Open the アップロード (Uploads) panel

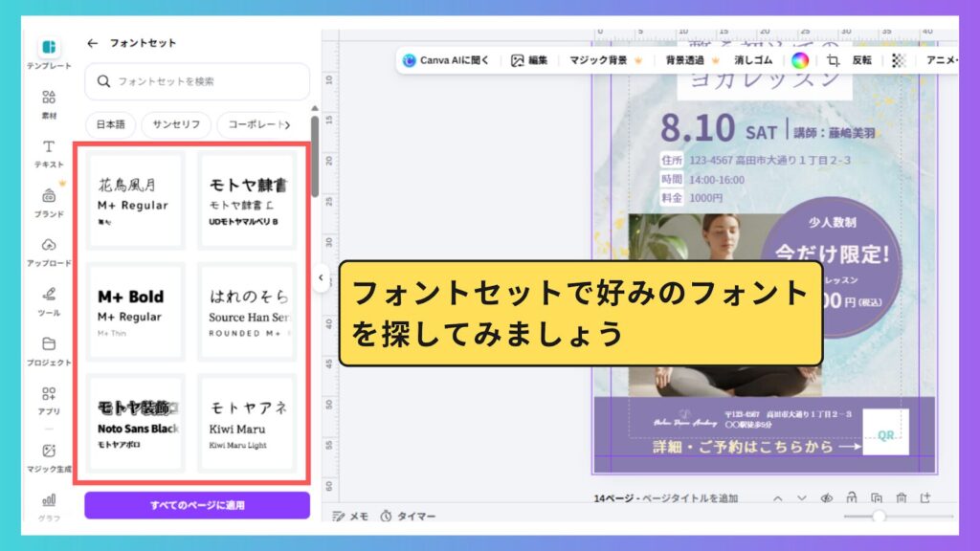(x=49, y=251)
